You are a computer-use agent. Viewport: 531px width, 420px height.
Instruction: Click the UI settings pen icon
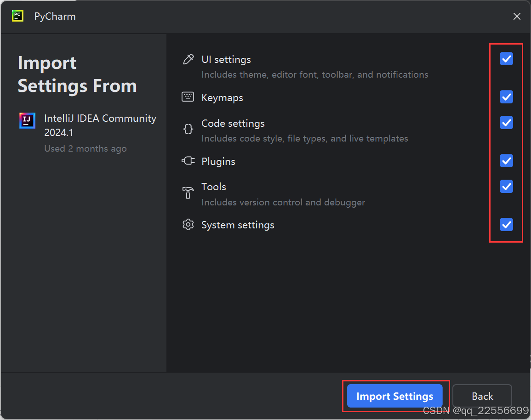pyautogui.click(x=188, y=59)
